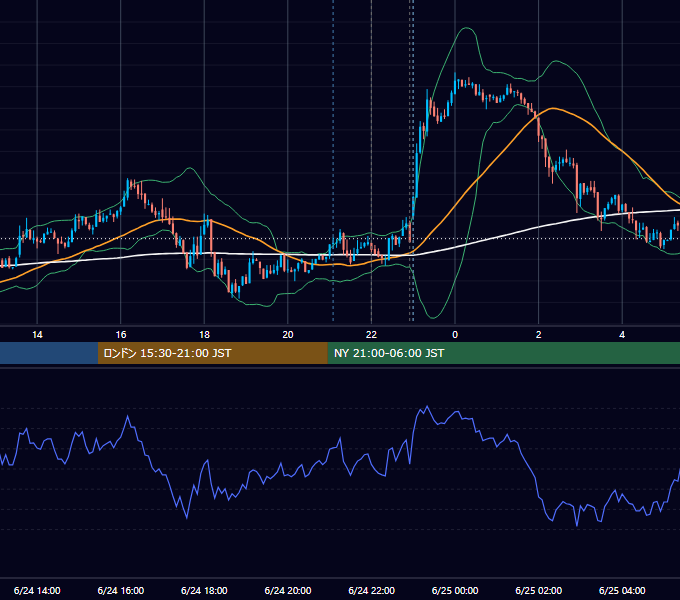Click the 6/25 02:00 timestamp label
The height and width of the screenshot is (600, 680).
[x=539, y=590]
